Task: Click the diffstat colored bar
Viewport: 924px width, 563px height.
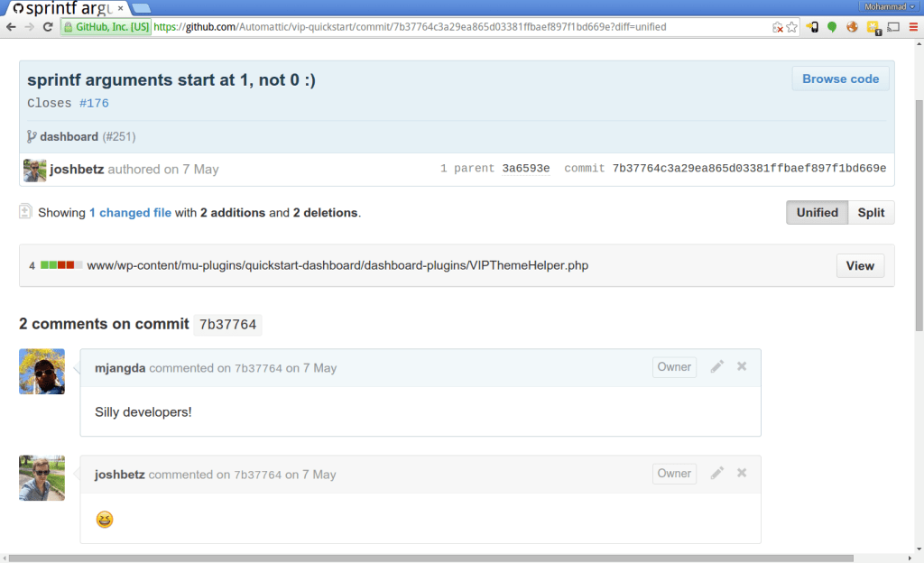Action: click(61, 265)
